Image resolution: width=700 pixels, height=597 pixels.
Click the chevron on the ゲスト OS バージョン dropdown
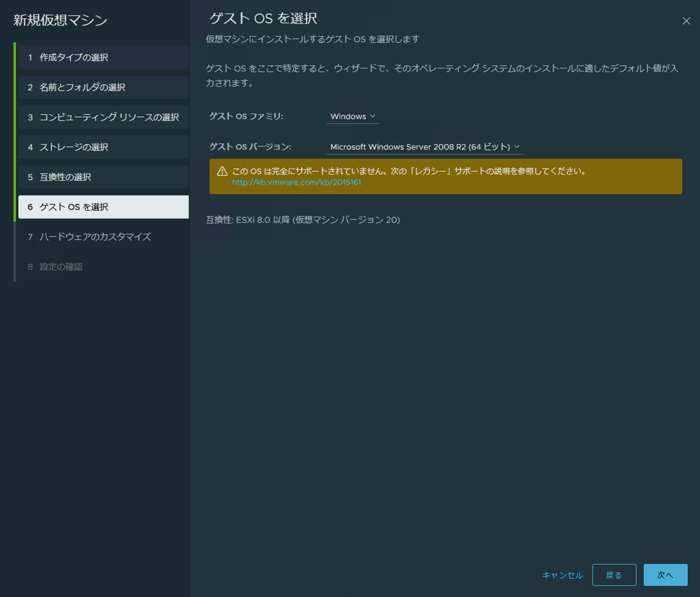click(x=517, y=147)
